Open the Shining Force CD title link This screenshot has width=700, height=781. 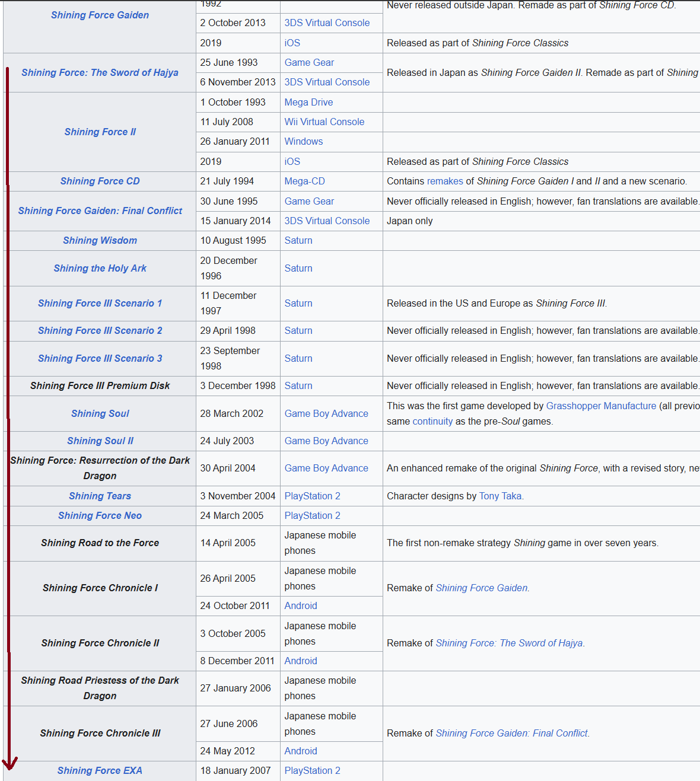100,181
